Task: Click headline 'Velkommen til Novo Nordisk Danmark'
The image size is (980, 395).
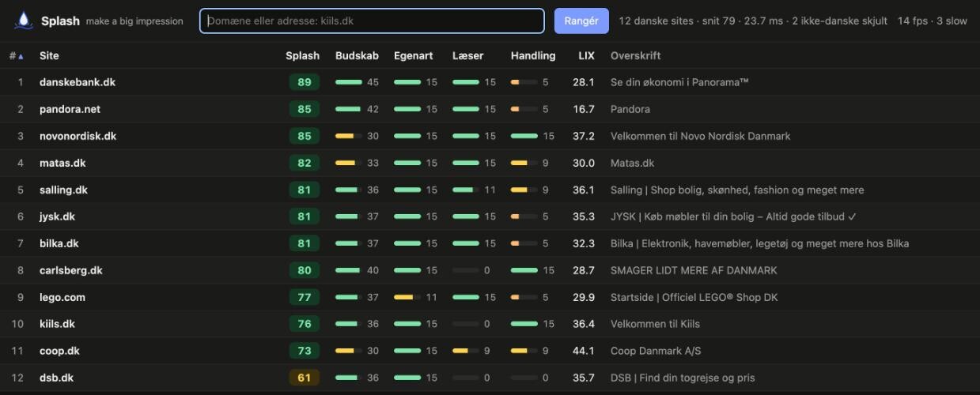Action: [x=700, y=136]
